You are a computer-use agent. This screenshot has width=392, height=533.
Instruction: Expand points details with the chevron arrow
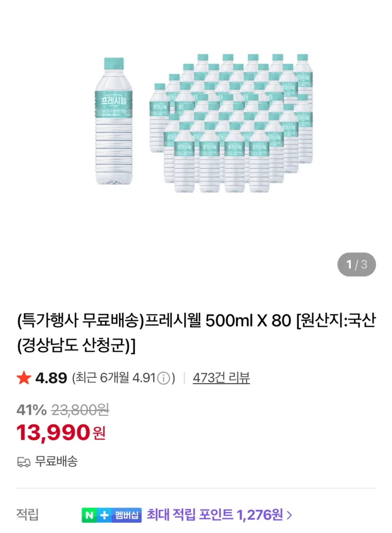(289, 516)
